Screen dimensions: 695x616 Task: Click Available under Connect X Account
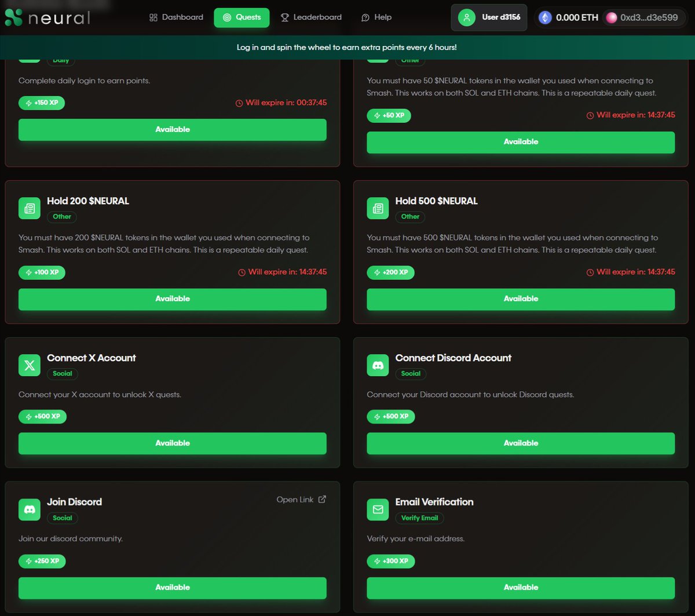click(173, 443)
